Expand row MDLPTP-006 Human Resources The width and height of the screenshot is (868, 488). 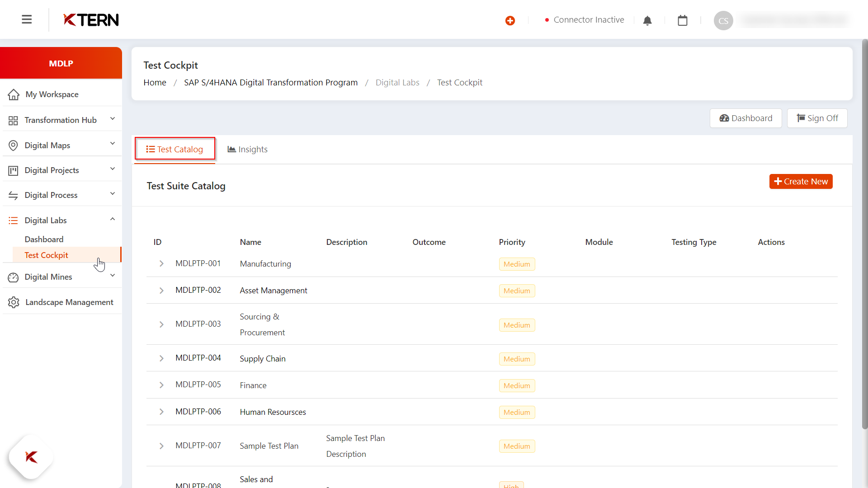161,412
